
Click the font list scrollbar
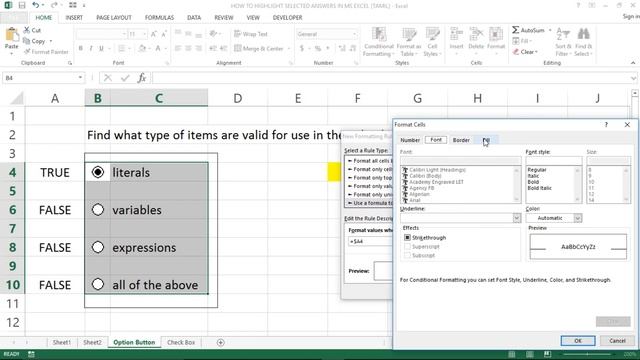517,184
